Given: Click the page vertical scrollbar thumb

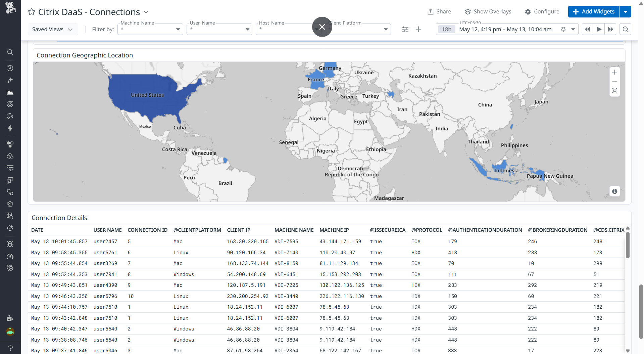Looking at the screenshot, I should coord(641,312).
